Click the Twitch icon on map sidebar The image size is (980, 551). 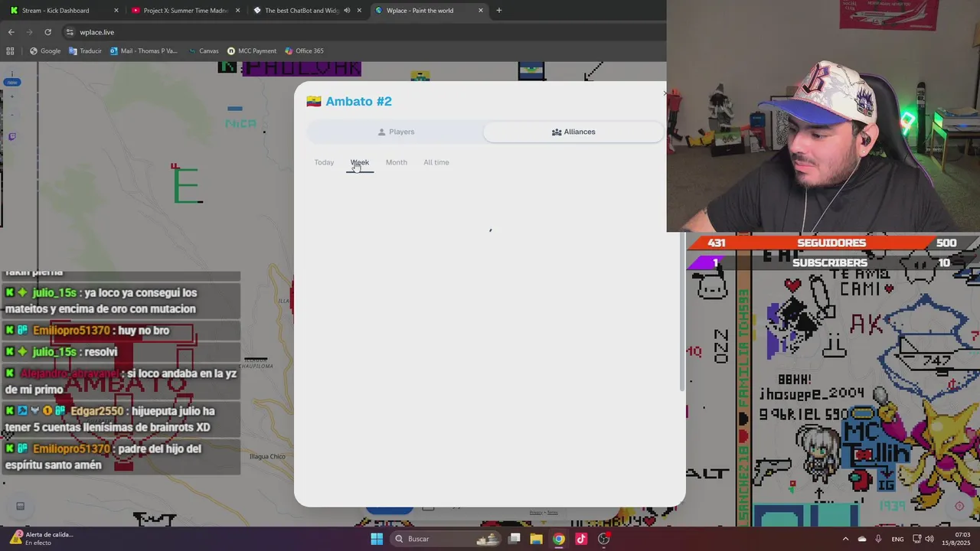pos(11,136)
